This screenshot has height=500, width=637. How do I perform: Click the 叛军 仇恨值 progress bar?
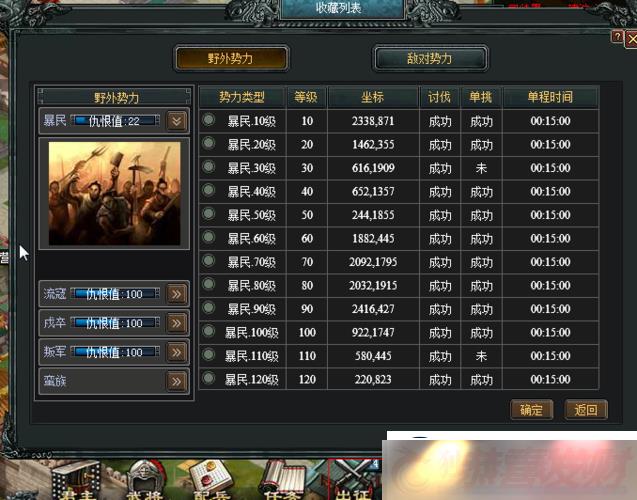(115, 352)
